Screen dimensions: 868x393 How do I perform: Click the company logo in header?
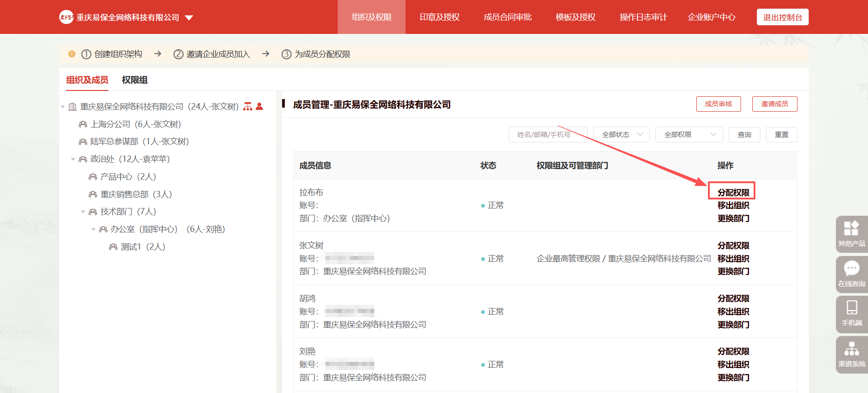[x=66, y=17]
